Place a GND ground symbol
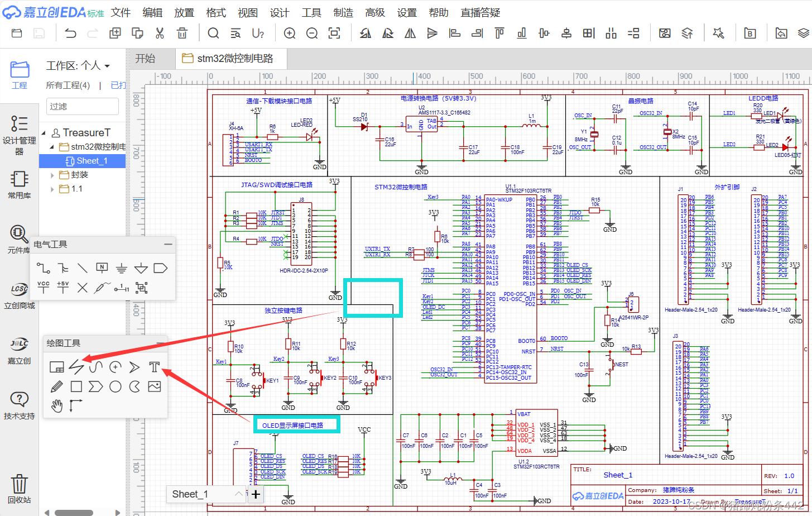This screenshot has width=812, height=516. pyautogui.click(x=122, y=268)
